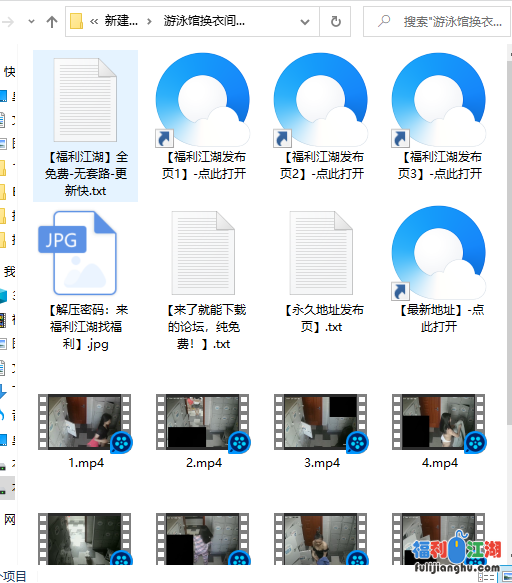Image resolution: width=512 pixels, height=583 pixels.
Task: Refresh the current folder view
Action: (x=335, y=22)
